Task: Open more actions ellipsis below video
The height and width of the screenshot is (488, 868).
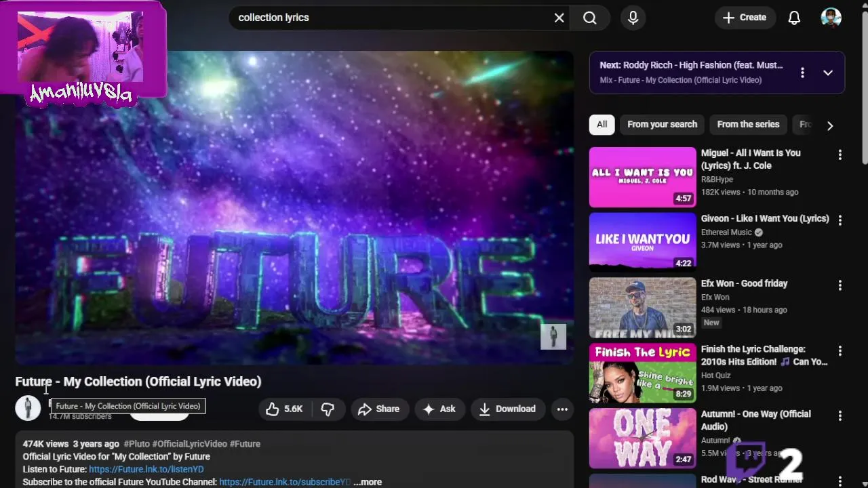Action: (562, 409)
